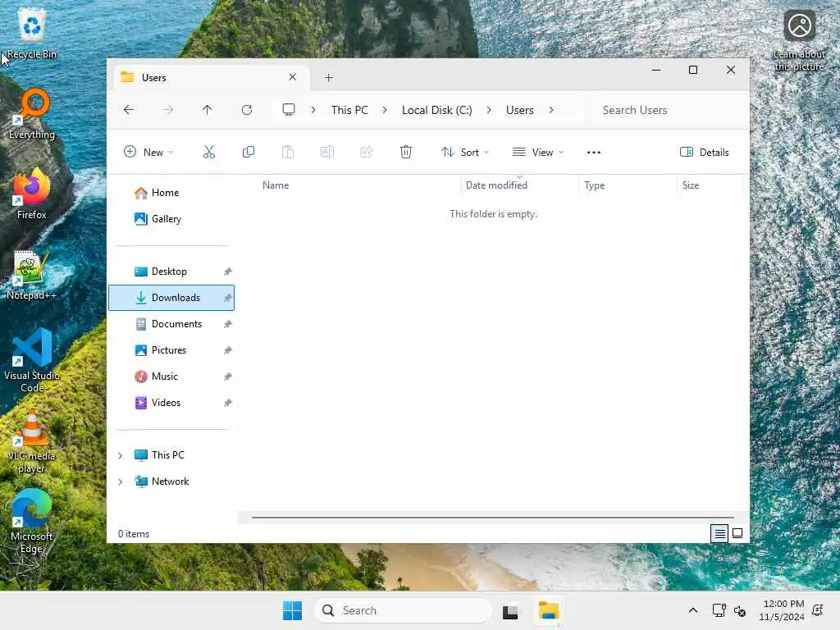Select Network in navigation pane
The width and height of the screenshot is (840, 630).
171,482
